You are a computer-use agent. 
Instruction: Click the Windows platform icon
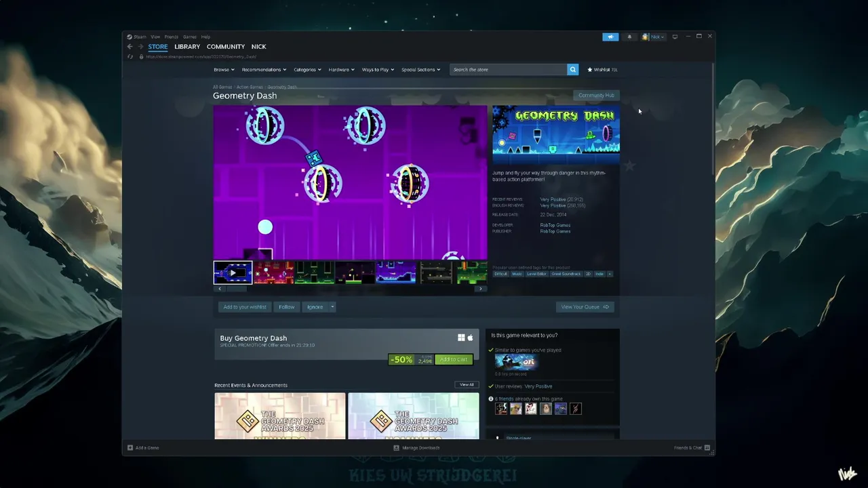[461, 338]
